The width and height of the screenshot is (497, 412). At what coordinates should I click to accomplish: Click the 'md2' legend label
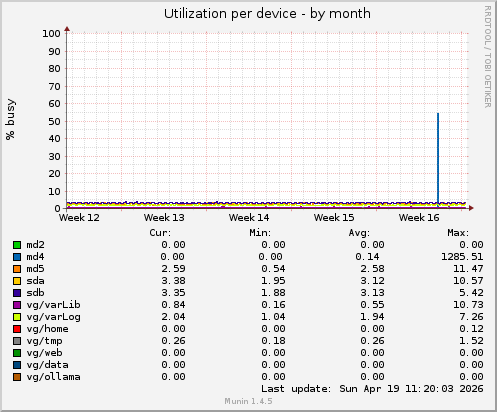pos(35,245)
